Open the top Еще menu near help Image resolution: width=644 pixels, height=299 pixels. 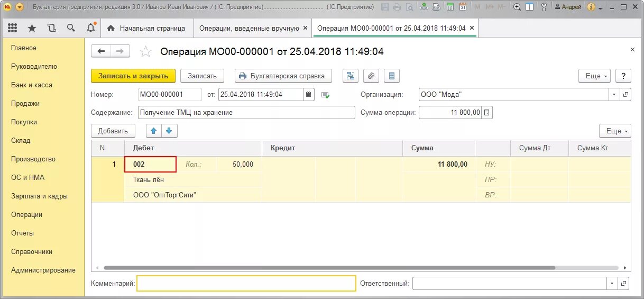click(595, 76)
